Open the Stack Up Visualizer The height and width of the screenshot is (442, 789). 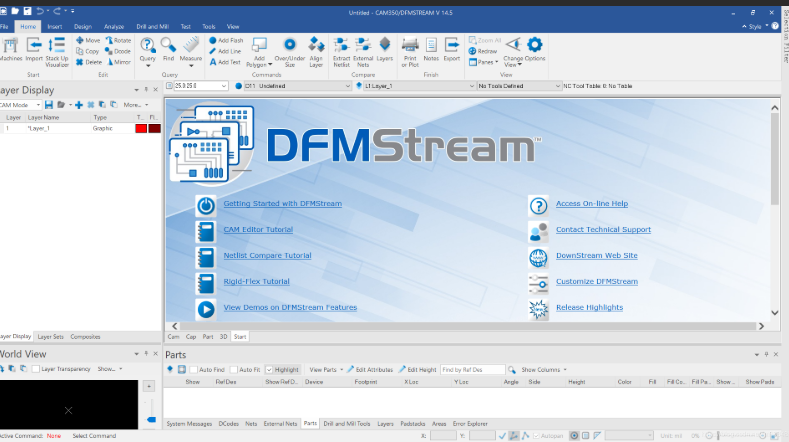point(56,52)
